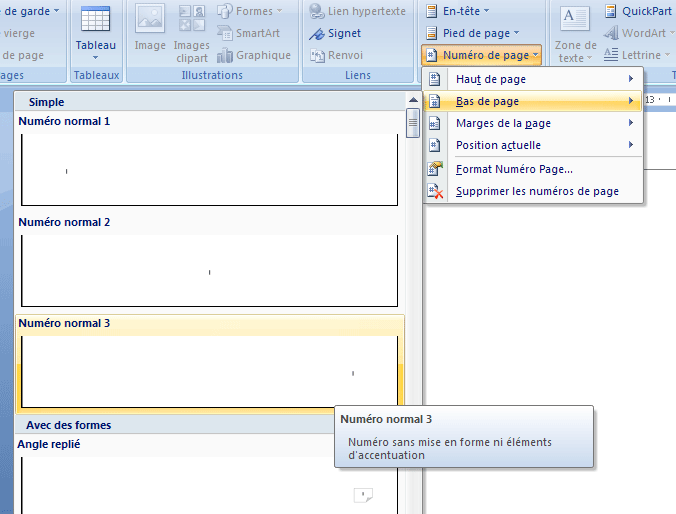
Task: Click the gallery scrollbar up arrow
Action: pyautogui.click(x=413, y=101)
